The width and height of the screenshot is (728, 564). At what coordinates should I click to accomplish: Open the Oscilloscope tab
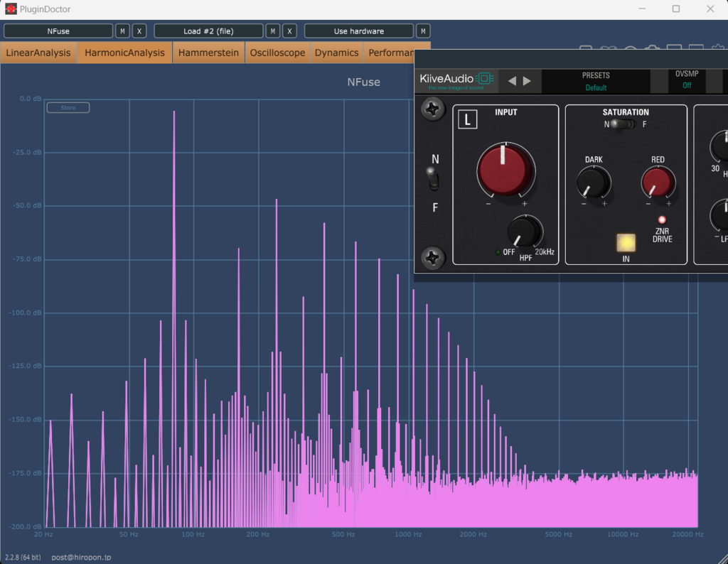click(x=278, y=53)
